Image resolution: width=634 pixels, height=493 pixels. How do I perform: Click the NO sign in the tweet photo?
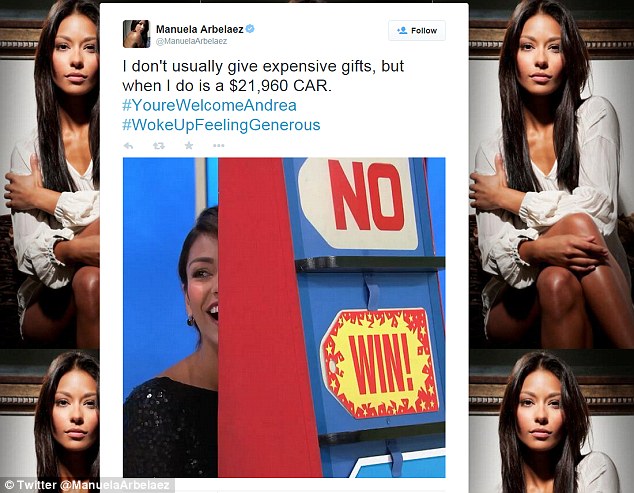[x=358, y=202]
